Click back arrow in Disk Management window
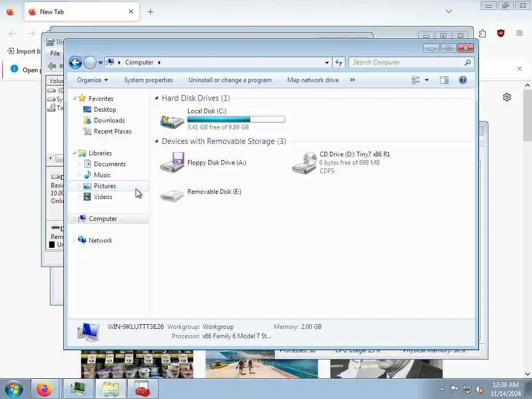Screen dimensions: 532x399 [52, 66]
